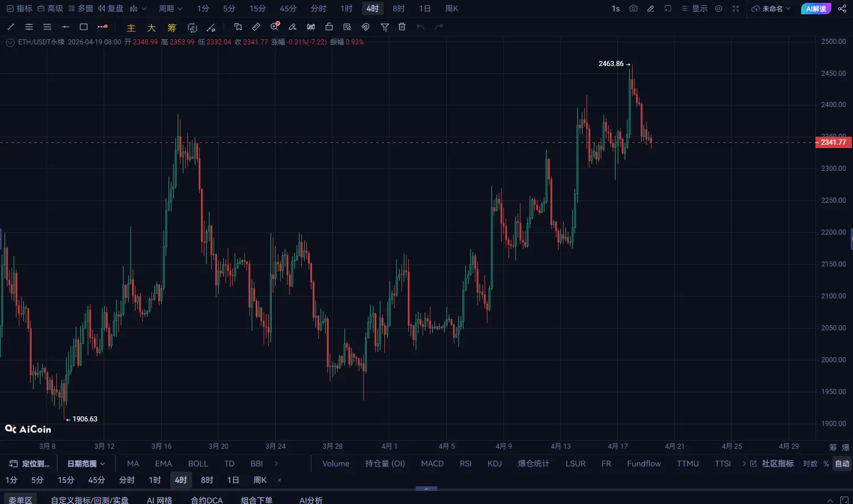Open more drawing tools (three dots)

click(x=102, y=27)
